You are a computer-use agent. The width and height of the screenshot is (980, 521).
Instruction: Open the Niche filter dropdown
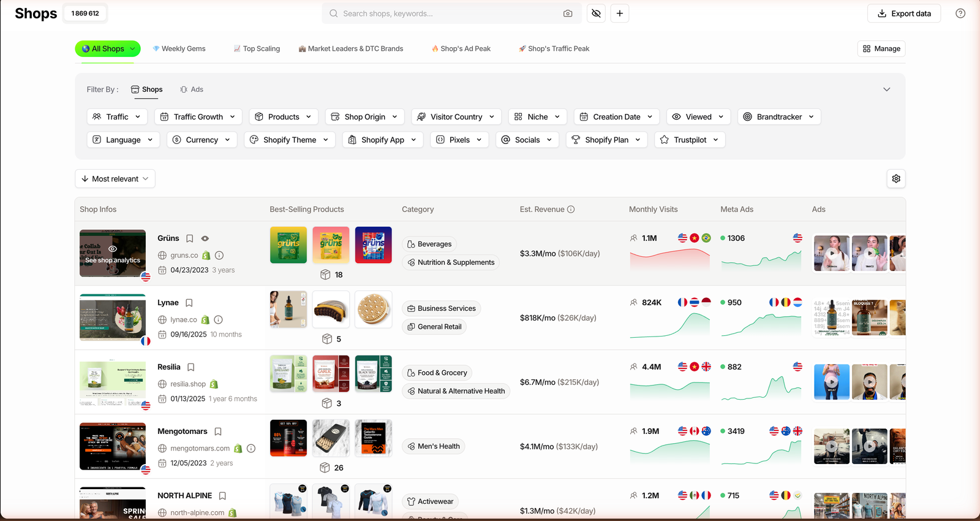(x=537, y=116)
